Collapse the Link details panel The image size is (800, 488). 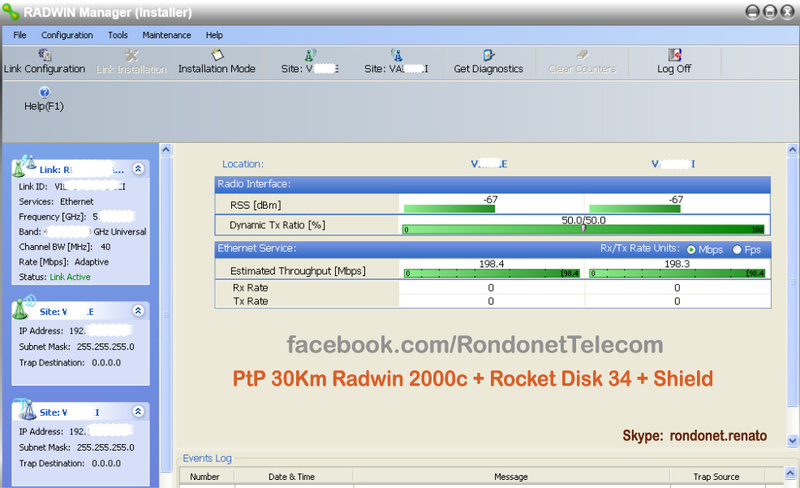point(138,168)
